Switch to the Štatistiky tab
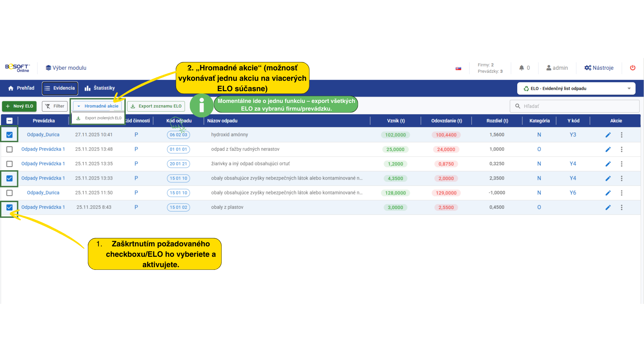Viewport: 644px width, 362px height. (x=100, y=88)
